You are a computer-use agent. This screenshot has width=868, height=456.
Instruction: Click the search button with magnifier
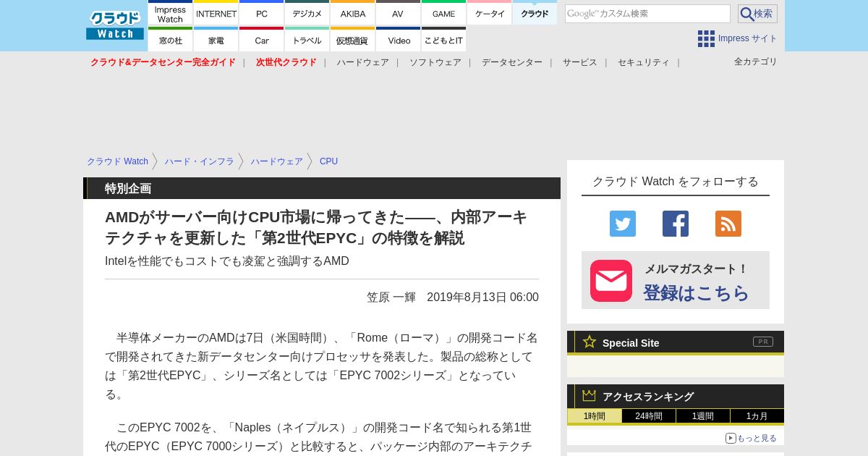pos(757,14)
